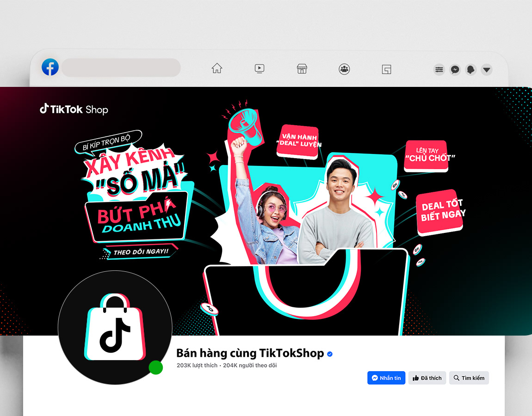Click the green online status dot

coord(156,367)
